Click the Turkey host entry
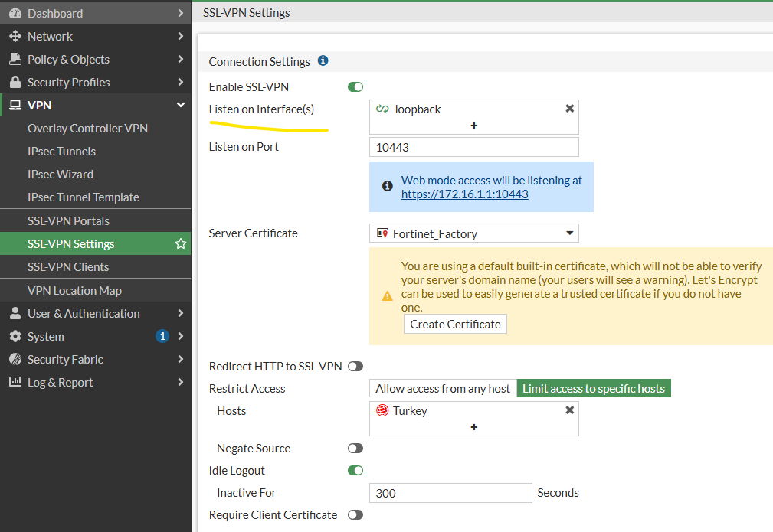 (410, 410)
